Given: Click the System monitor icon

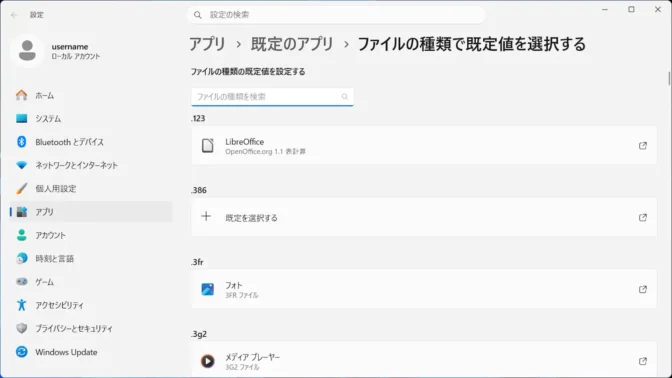Looking at the screenshot, I should point(21,118).
